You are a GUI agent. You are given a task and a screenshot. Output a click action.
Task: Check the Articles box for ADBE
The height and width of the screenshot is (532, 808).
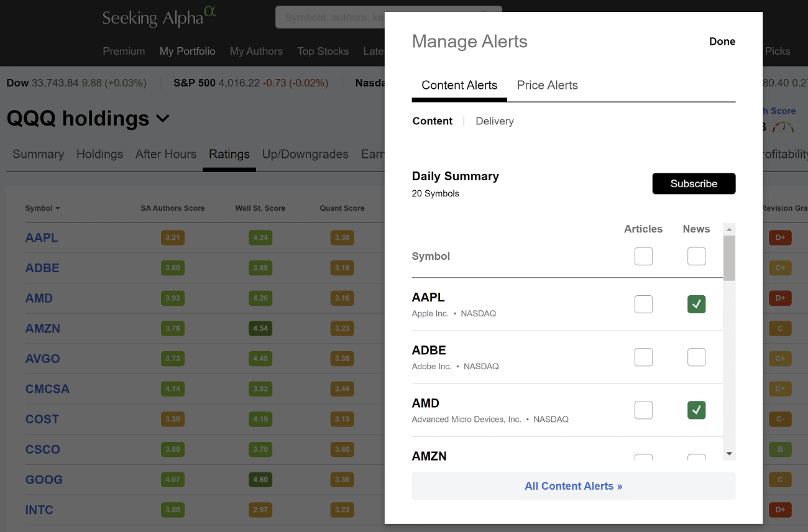coord(643,357)
